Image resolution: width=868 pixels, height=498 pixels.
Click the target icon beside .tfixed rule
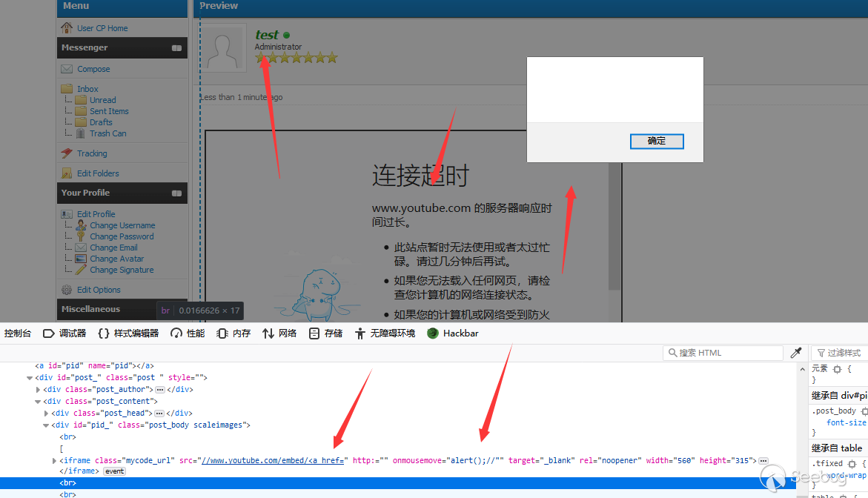click(852, 464)
